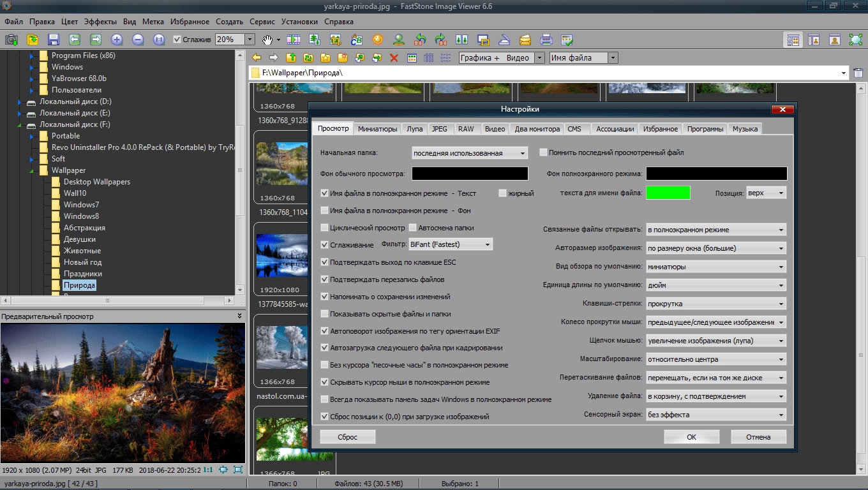Click the full screen view icon

pyautogui.click(x=856, y=40)
